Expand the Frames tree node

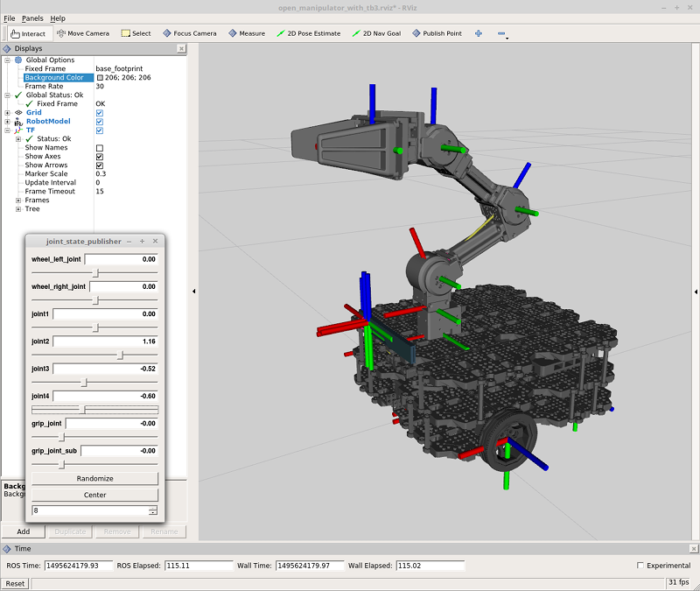tap(18, 201)
